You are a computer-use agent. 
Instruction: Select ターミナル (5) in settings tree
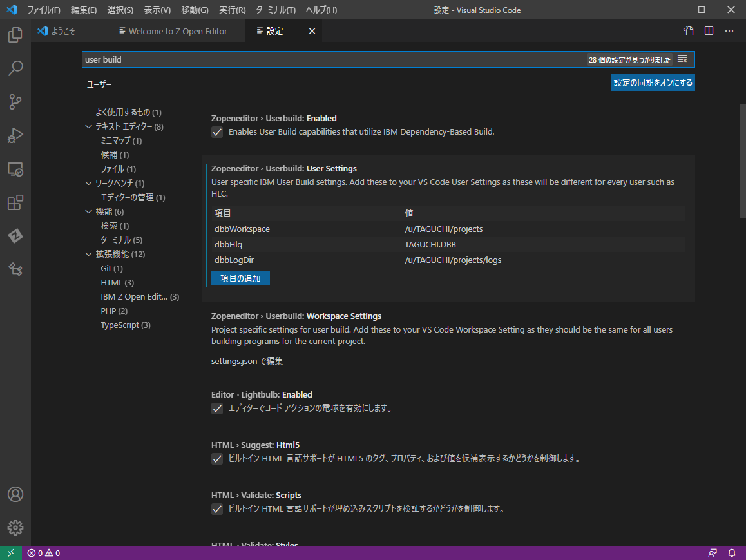[x=121, y=240]
